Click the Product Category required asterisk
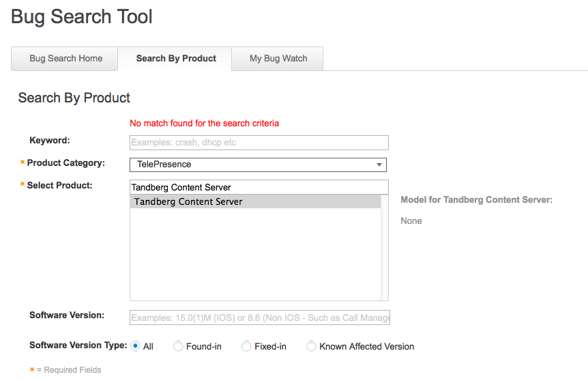The width and height of the screenshot is (588, 381). (23, 162)
